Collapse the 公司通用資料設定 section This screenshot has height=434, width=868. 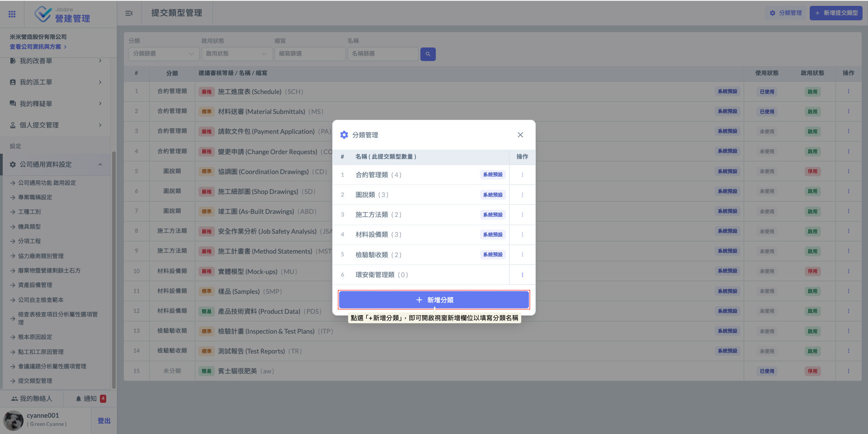pos(55,165)
